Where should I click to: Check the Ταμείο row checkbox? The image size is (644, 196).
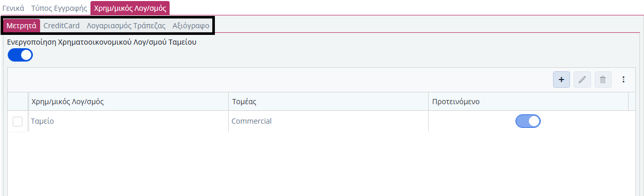pos(17,122)
